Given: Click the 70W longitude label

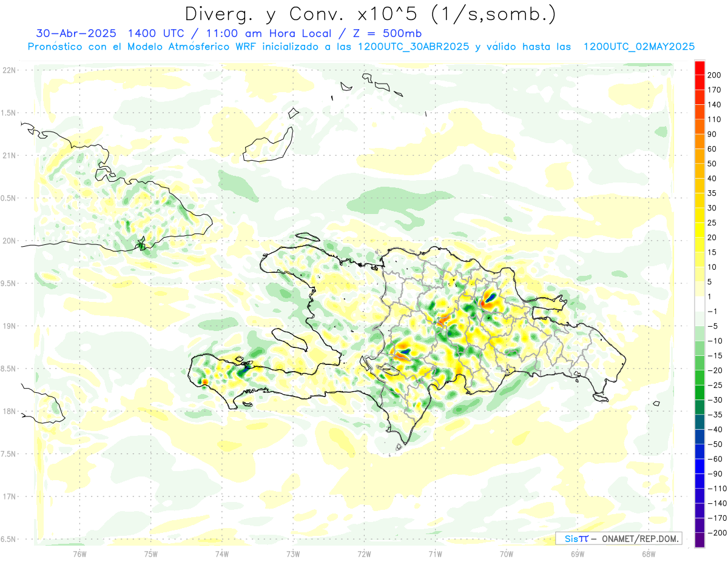Looking at the screenshot, I should coord(507,554).
